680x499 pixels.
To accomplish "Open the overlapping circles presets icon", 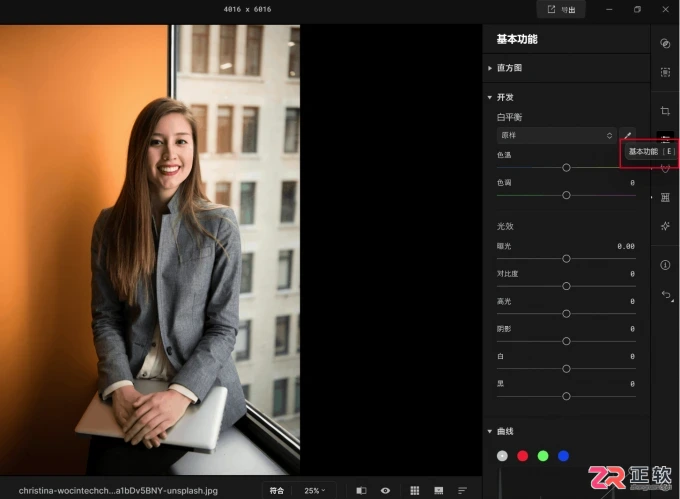I will pos(665,43).
